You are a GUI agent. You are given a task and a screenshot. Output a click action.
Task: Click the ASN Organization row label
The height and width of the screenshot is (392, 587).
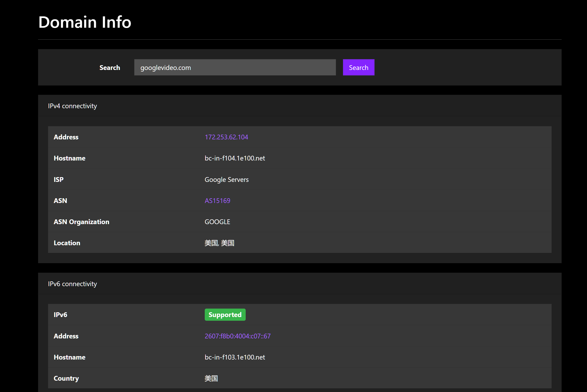[81, 222]
